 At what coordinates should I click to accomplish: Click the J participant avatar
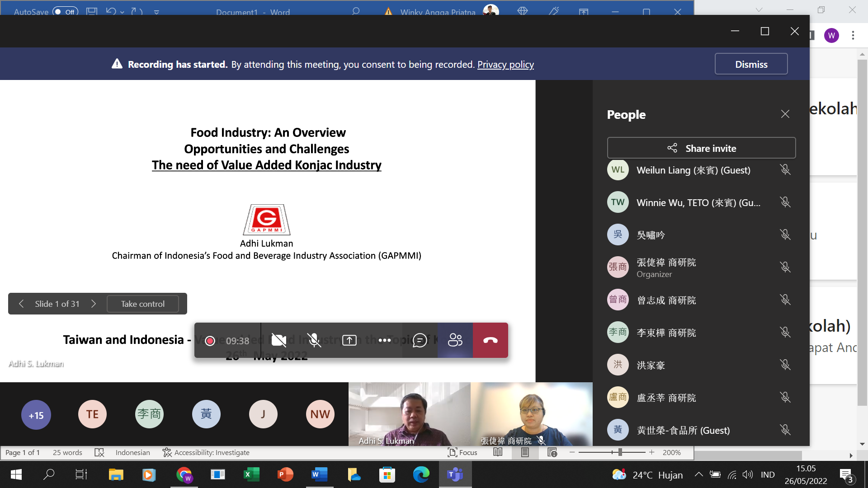[x=263, y=414]
